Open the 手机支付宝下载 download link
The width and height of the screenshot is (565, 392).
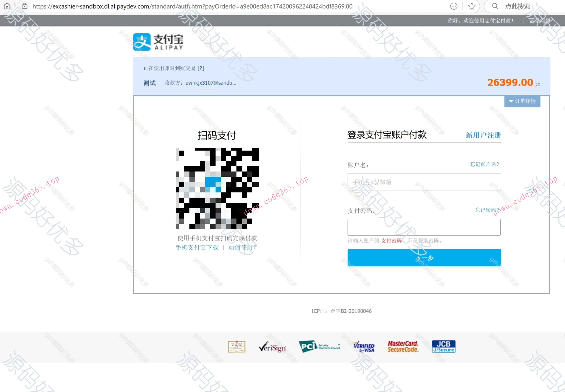coord(196,247)
